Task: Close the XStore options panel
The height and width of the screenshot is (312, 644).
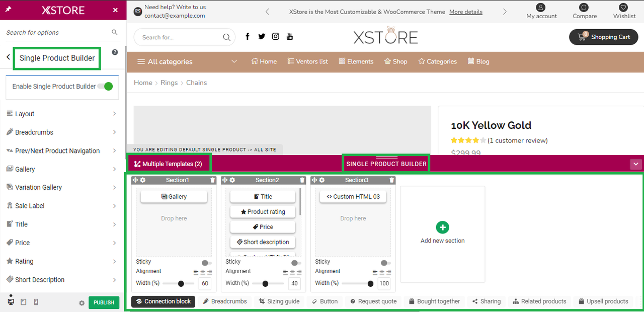Action: [115, 10]
